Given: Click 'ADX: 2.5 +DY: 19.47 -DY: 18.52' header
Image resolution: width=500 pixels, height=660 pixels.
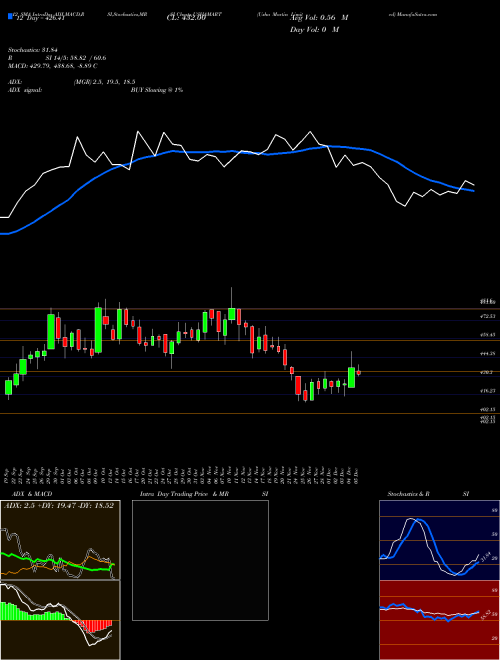Looking at the screenshot, I should tap(59, 506).
